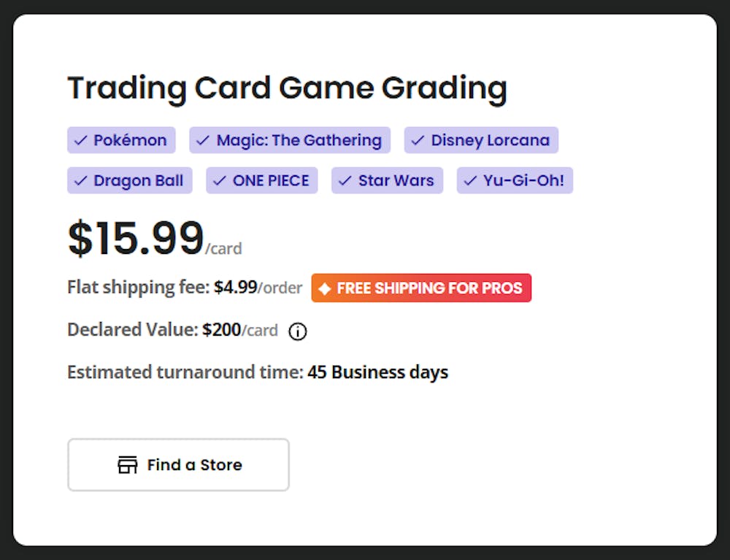This screenshot has height=560, width=730.
Task: Click the Trading Card Game Grading heading
Action: pos(288,88)
